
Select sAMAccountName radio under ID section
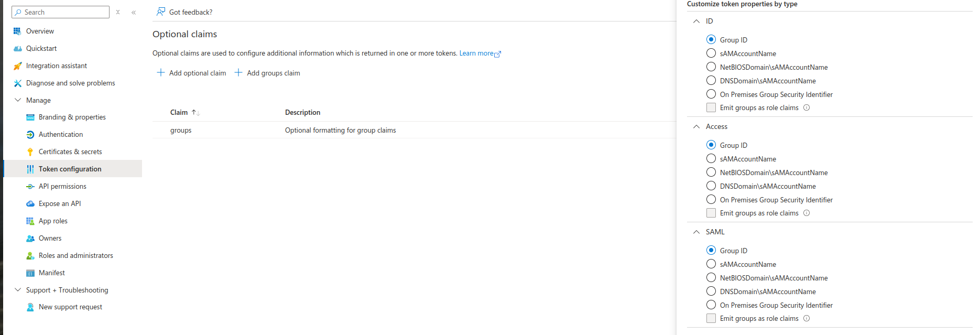tap(711, 53)
